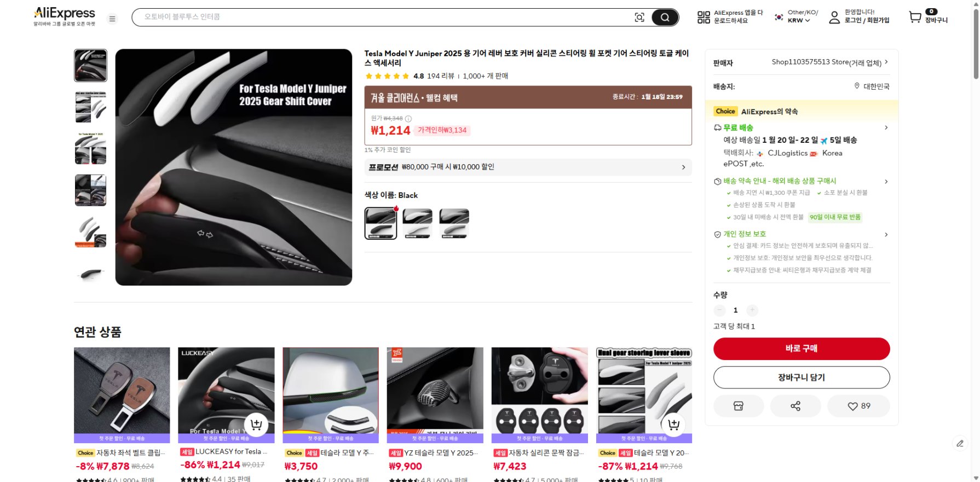Expand the delivery promise details
Viewport: 980px width, 482px height.
click(886, 181)
